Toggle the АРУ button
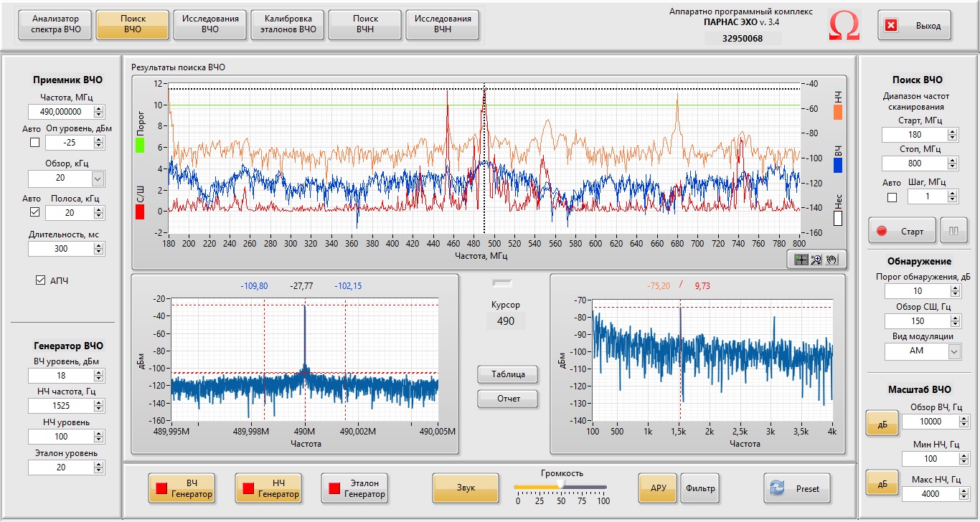The image size is (980, 522). click(658, 488)
